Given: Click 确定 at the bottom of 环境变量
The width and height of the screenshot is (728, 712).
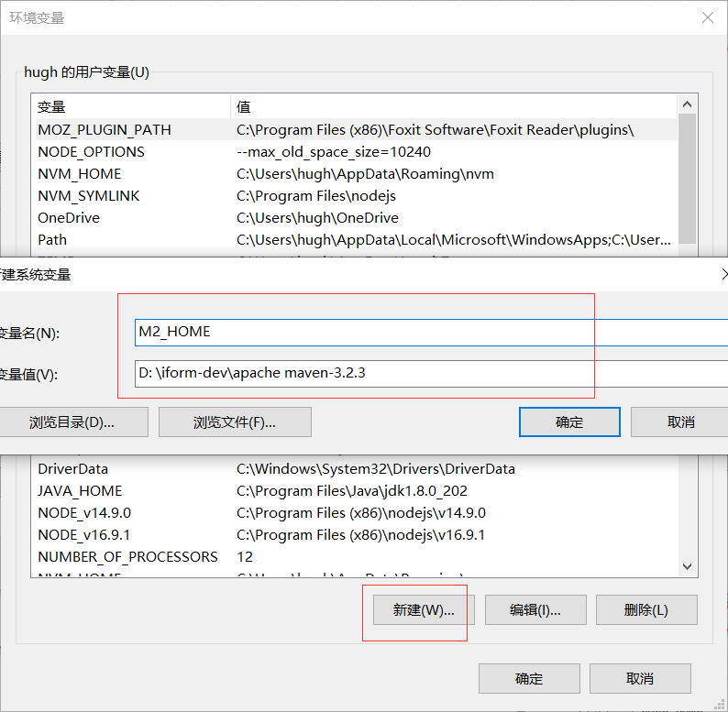Looking at the screenshot, I should click(x=529, y=679).
